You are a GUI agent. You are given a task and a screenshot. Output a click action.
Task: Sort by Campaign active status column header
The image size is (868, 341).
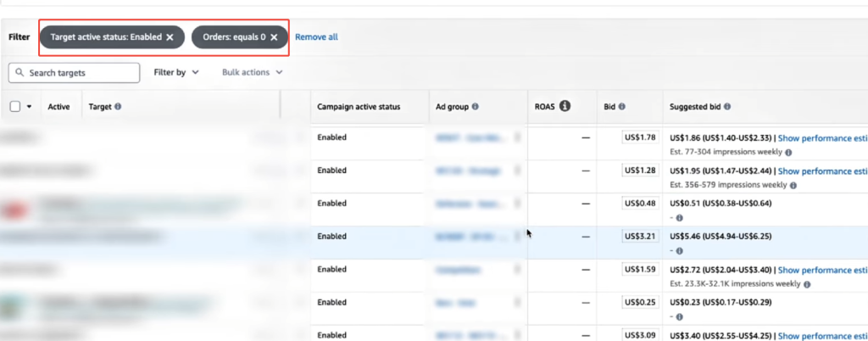pyautogui.click(x=358, y=107)
